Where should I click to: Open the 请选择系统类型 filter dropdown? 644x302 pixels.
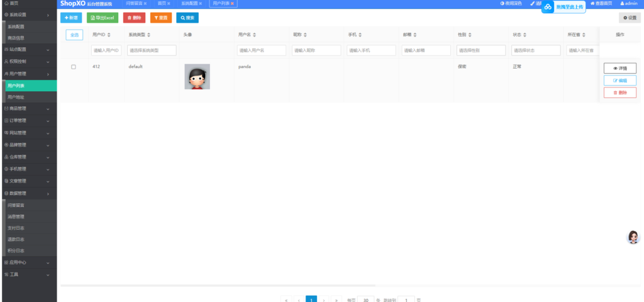point(152,50)
